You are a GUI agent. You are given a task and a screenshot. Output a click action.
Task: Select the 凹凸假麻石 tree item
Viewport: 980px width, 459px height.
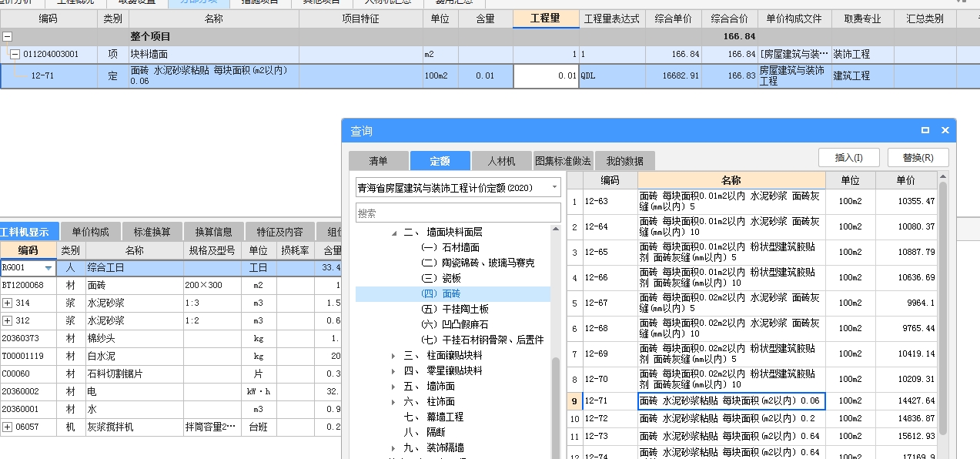[x=455, y=325]
